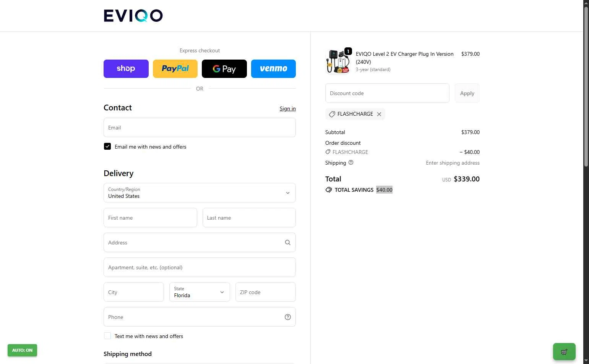This screenshot has width=589, height=364.
Task: Expand the State dropdown showing Florida
Action: (200, 292)
